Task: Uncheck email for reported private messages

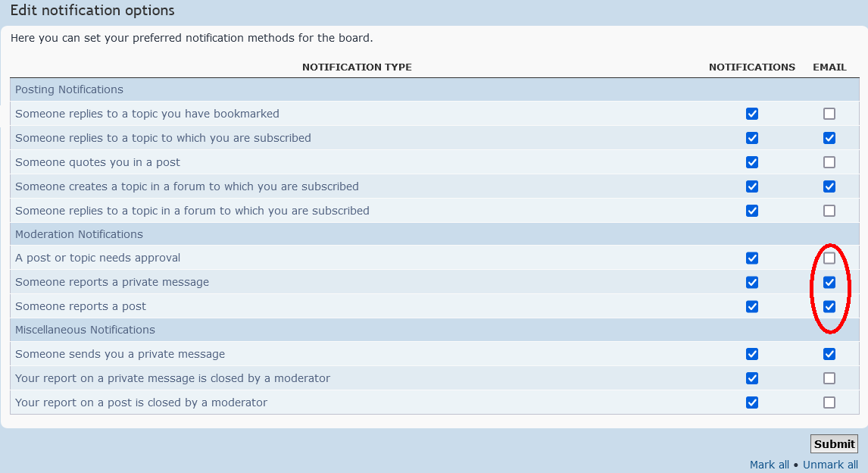Action: pos(829,282)
